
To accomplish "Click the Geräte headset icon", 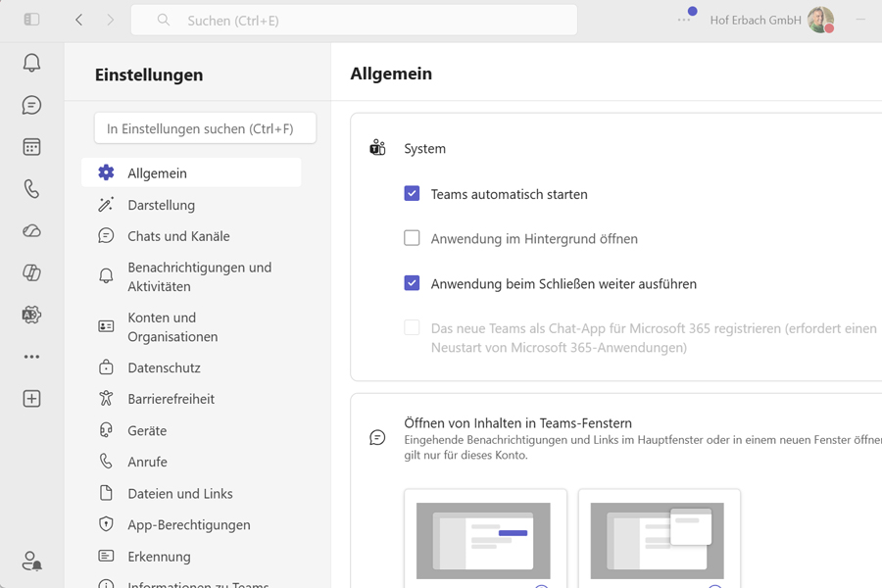I will 106,430.
